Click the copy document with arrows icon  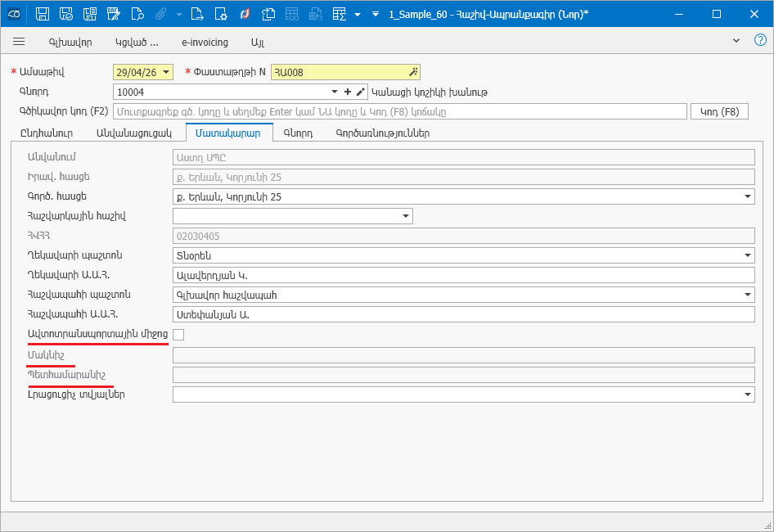268,14
